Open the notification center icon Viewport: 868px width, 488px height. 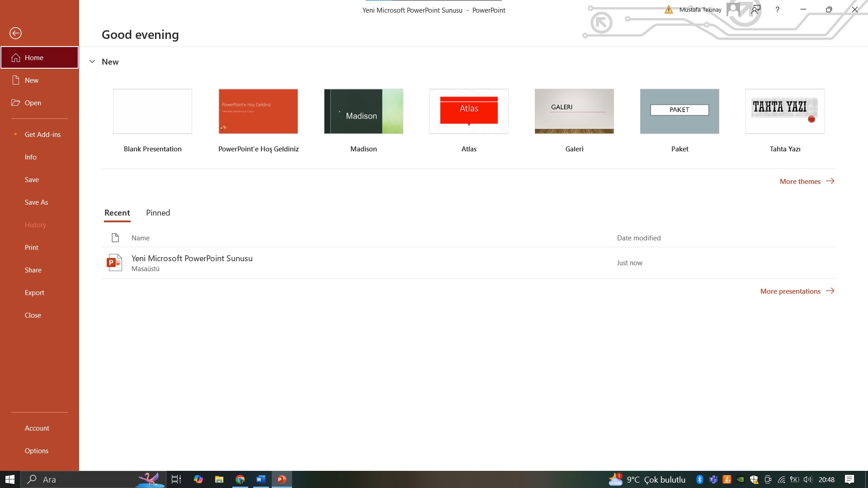(x=849, y=479)
